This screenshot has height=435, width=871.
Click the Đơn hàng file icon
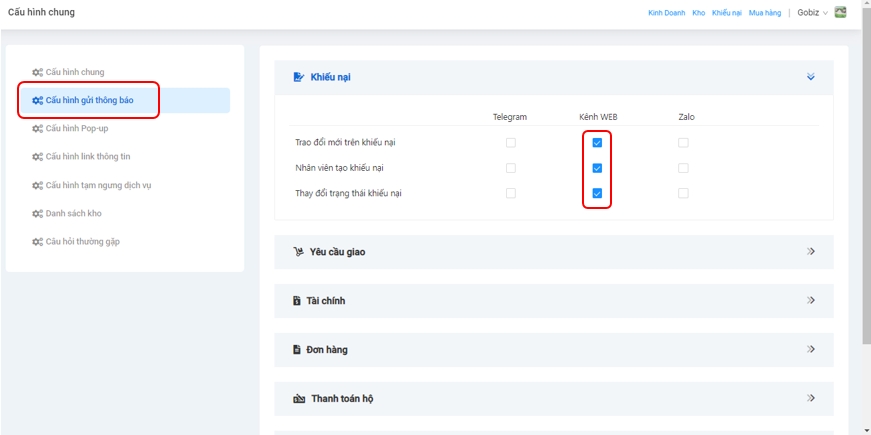click(x=297, y=350)
